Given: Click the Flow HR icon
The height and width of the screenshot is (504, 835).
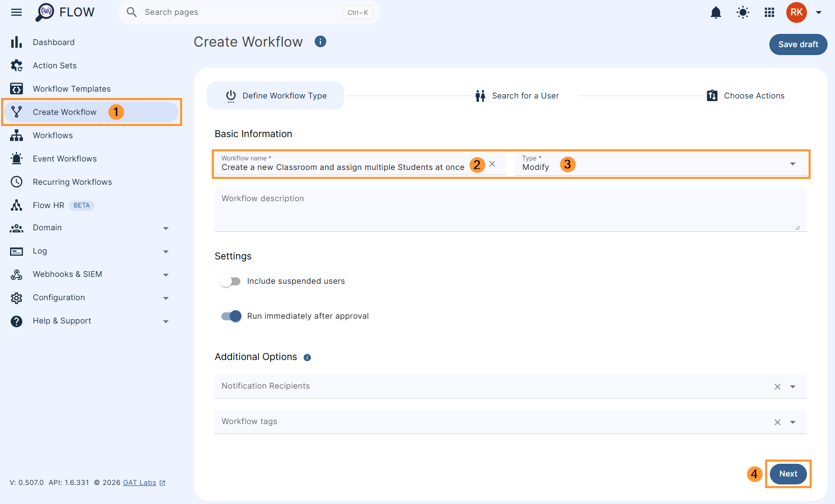Looking at the screenshot, I should (16, 205).
